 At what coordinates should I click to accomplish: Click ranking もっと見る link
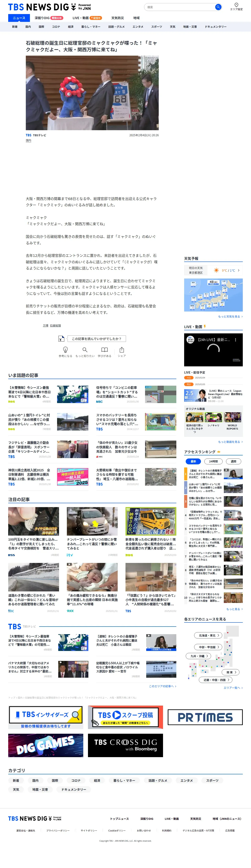(234, 609)
